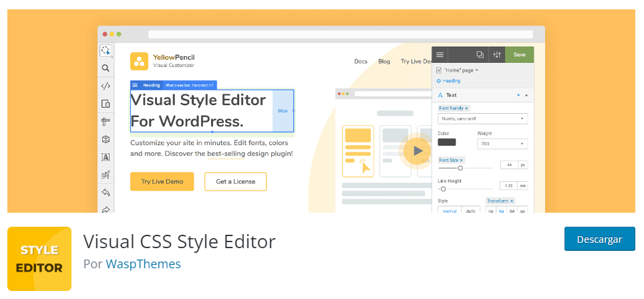Open the sliders settings icon in panel header

[497, 55]
